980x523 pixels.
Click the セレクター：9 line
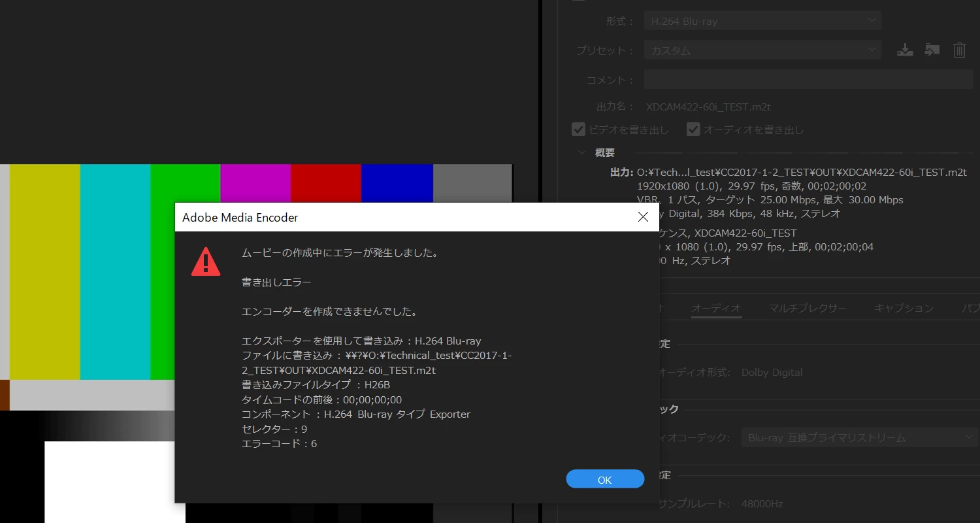click(274, 429)
